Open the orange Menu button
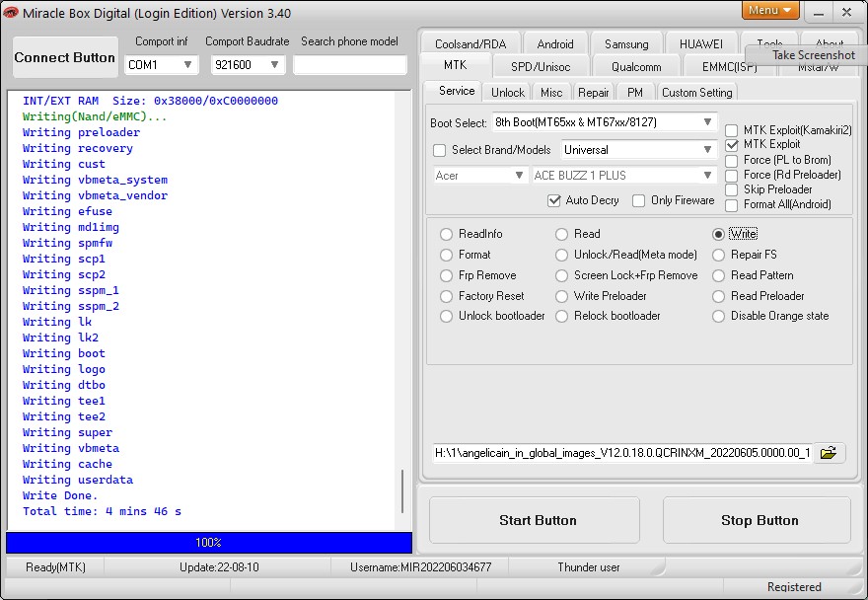The width and height of the screenshot is (868, 600). (770, 11)
